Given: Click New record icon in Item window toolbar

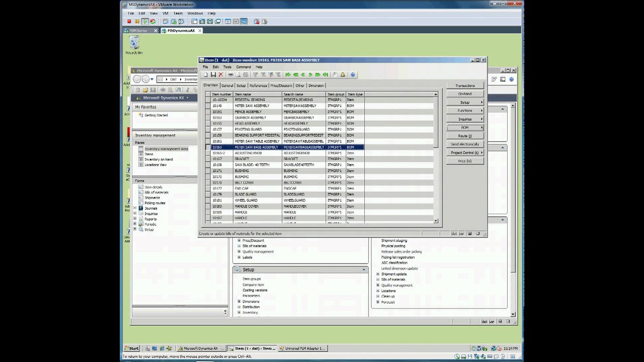Looking at the screenshot, I should (x=206, y=75).
